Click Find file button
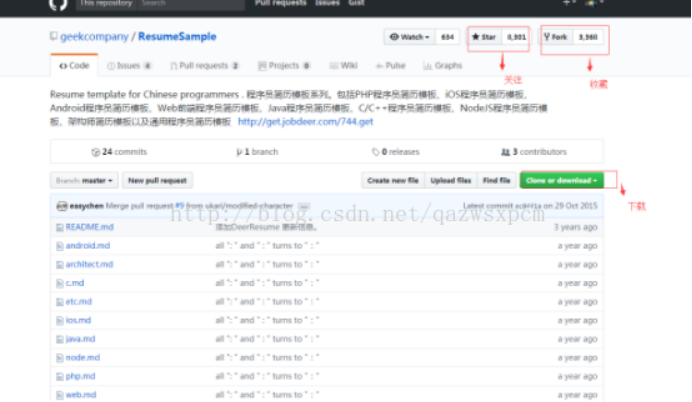Screen dimensions: 692x402 [496, 180]
